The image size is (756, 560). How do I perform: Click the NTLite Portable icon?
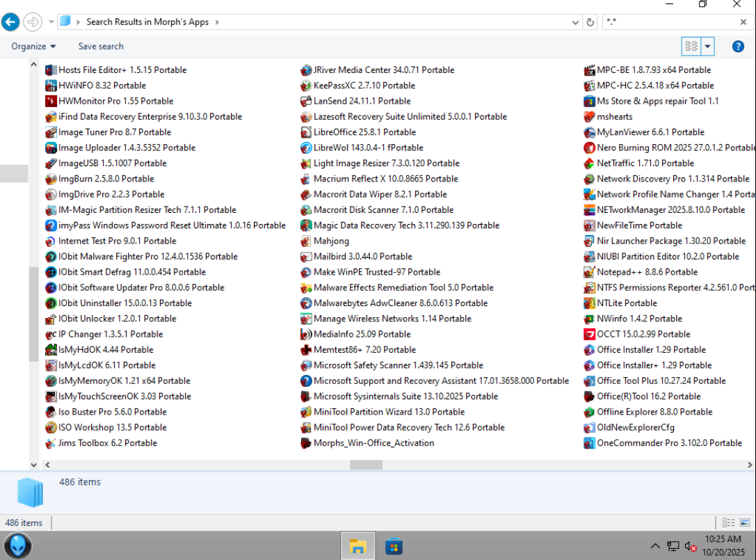click(x=589, y=303)
